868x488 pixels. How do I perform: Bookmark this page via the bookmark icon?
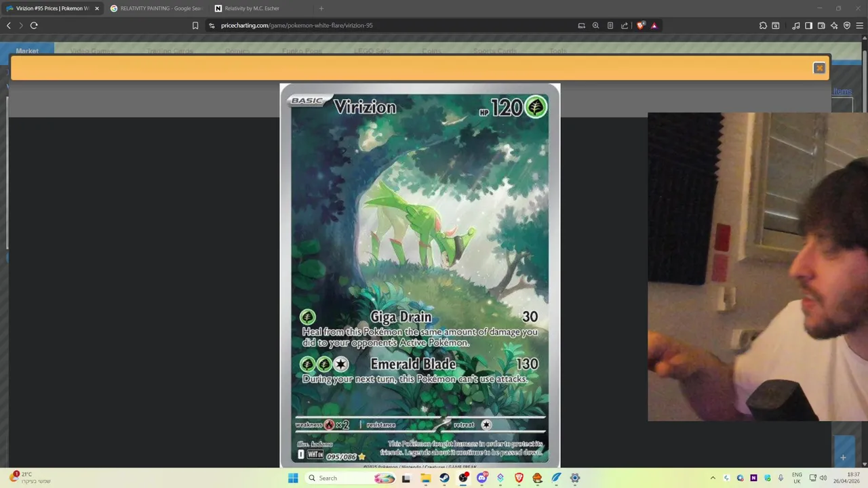195,25
